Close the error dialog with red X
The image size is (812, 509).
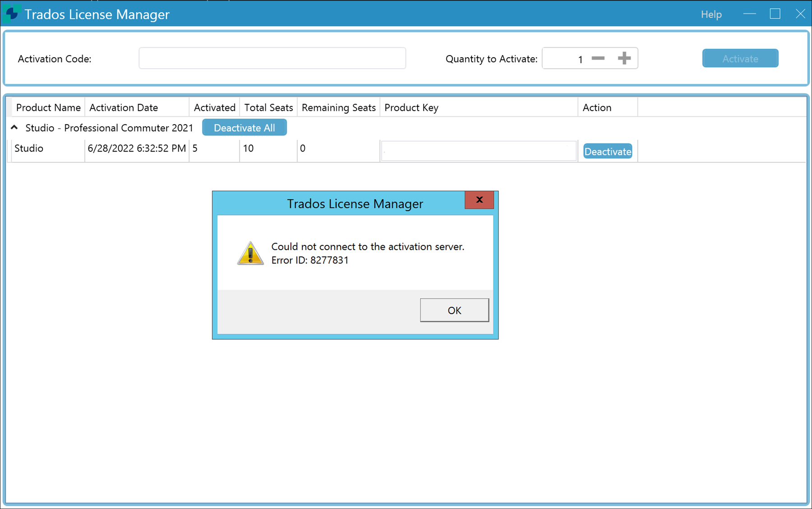[479, 200]
